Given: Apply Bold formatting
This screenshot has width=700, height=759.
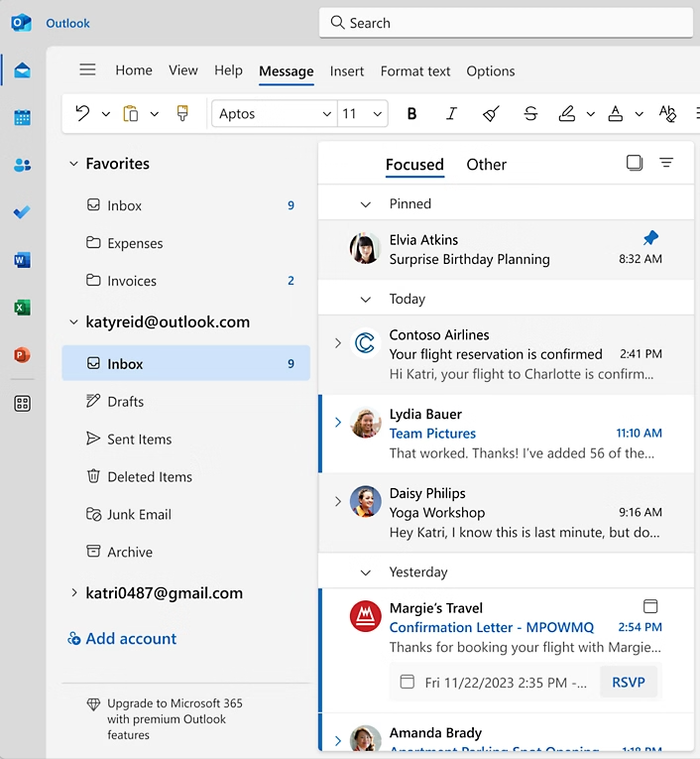Looking at the screenshot, I should (x=411, y=114).
